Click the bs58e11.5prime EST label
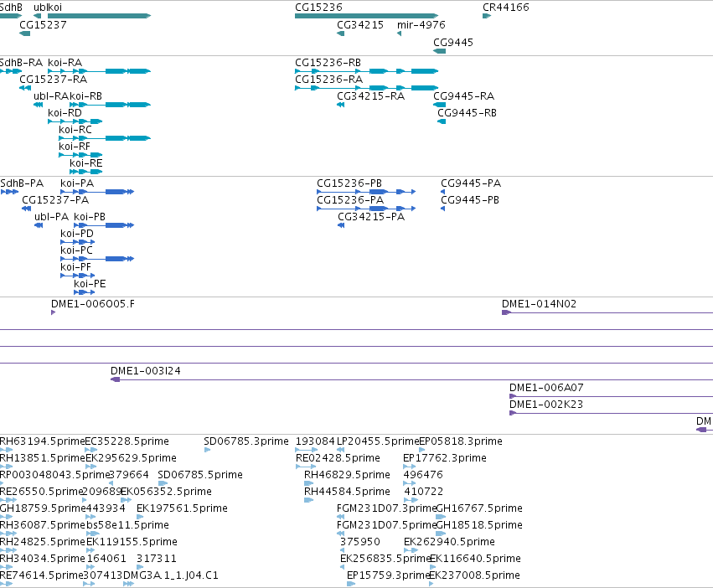This screenshot has height=588, width=713. click(x=127, y=526)
